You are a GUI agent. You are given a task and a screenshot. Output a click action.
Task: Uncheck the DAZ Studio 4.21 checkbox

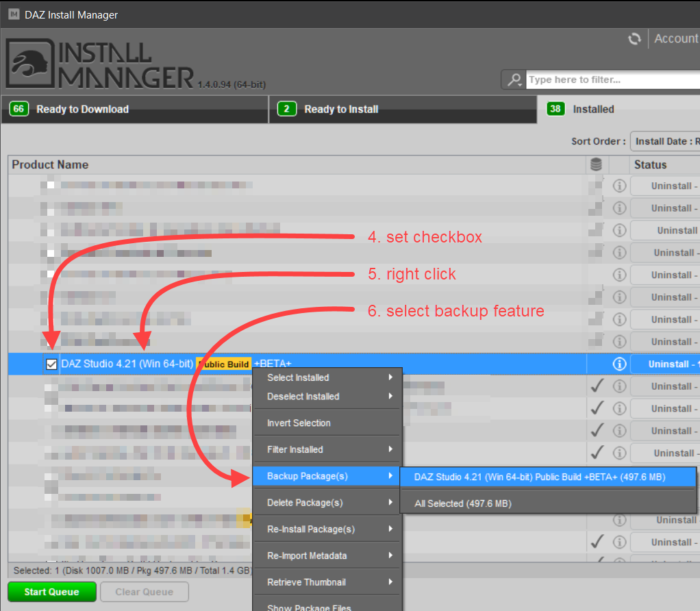51,364
